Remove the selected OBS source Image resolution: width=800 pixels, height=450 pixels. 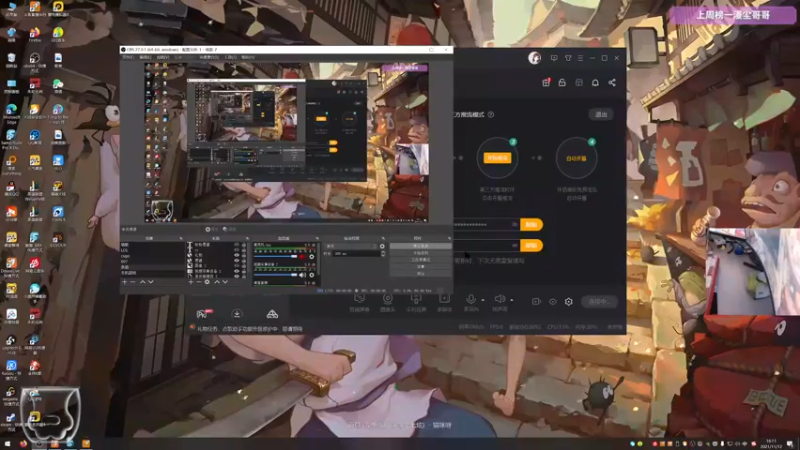coord(199,282)
